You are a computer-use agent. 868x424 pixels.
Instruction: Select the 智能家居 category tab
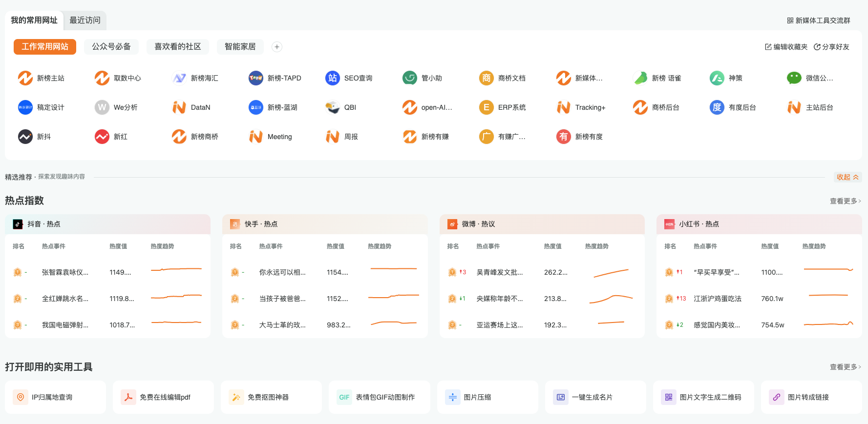[240, 47]
